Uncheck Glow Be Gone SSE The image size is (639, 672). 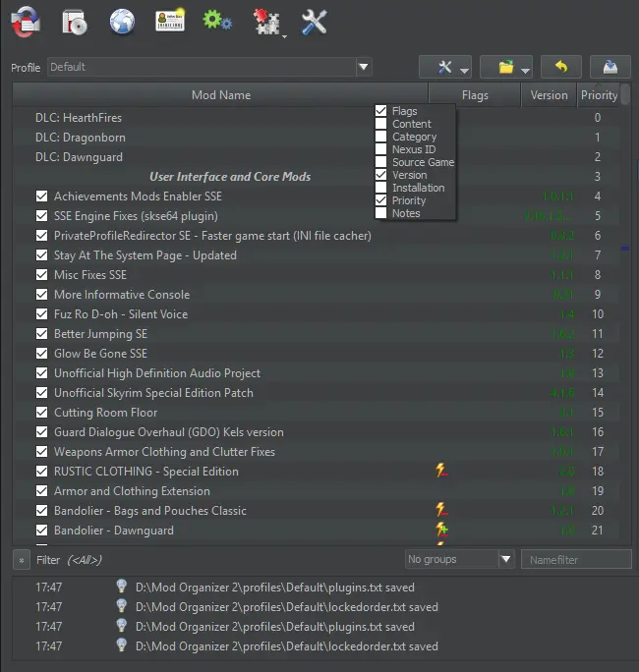click(41, 354)
